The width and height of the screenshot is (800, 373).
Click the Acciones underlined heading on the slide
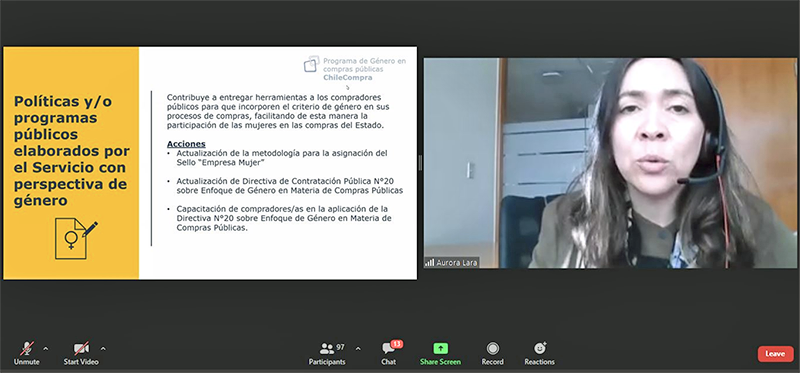[x=186, y=144]
